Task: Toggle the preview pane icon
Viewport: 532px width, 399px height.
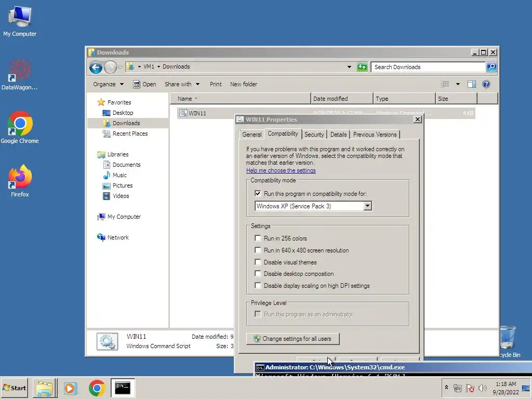Action: click(472, 84)
